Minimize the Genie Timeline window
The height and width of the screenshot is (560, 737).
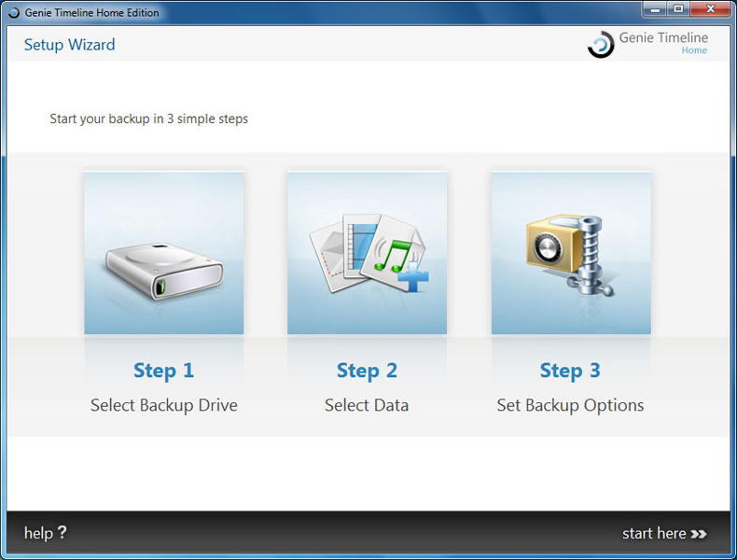pyautogui.click(x=655, y=9)
